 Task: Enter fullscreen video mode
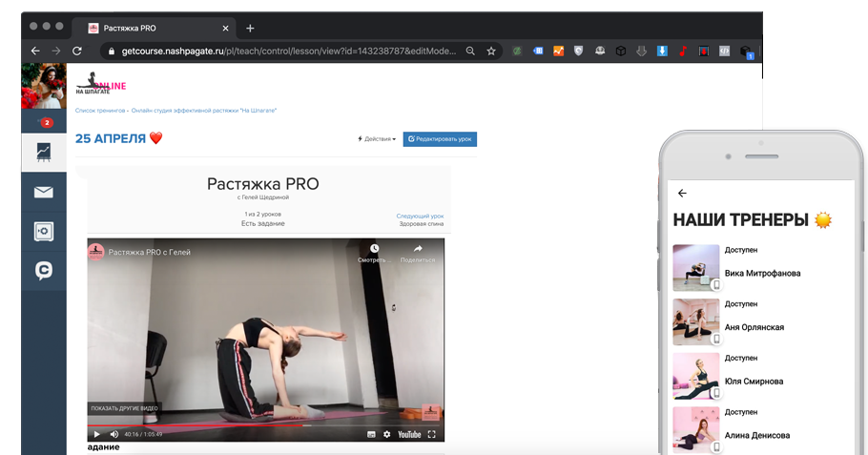tap(432, 435)
